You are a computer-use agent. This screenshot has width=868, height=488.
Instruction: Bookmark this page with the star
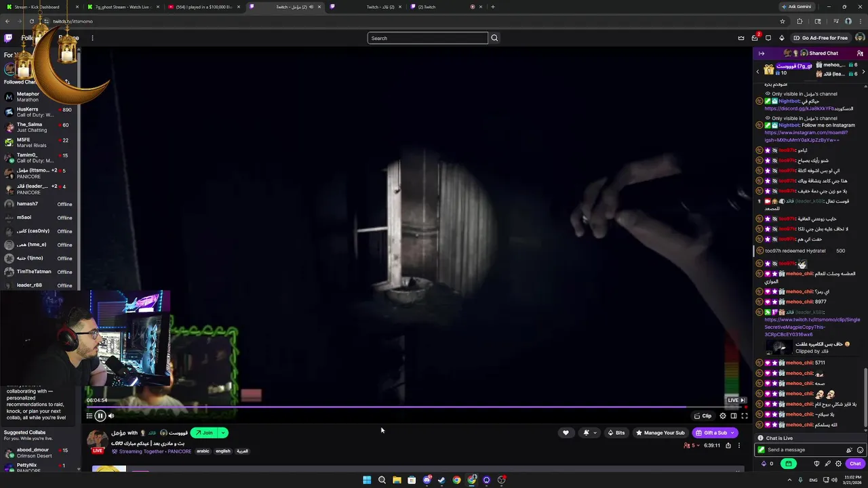(x=783, y=21)
